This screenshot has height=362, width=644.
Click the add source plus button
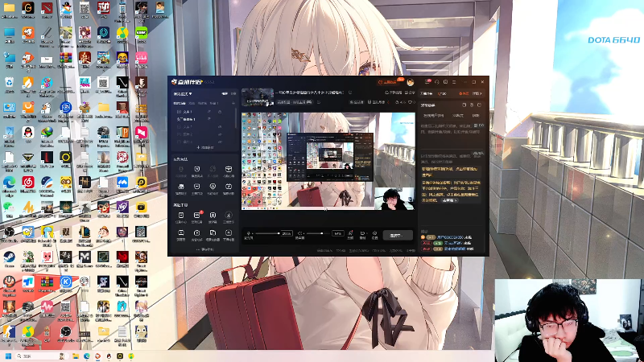205,147
